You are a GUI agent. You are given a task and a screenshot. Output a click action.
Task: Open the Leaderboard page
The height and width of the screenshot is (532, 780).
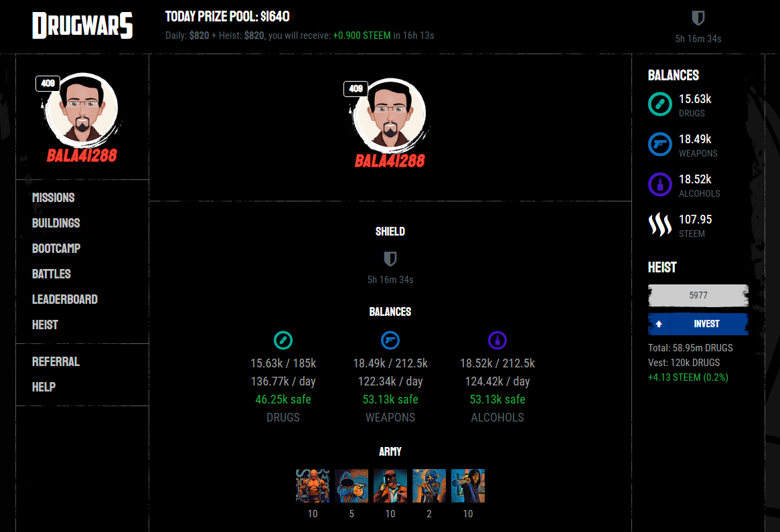click(x=65, y=299)
